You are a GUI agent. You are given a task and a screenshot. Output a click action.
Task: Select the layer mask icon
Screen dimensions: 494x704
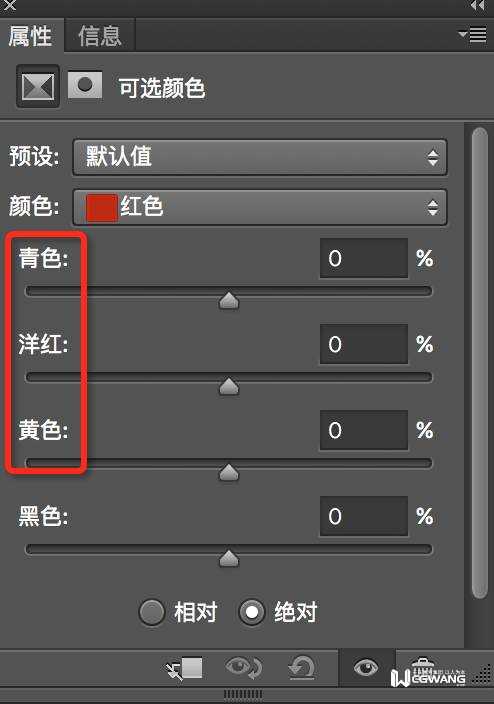84,84
